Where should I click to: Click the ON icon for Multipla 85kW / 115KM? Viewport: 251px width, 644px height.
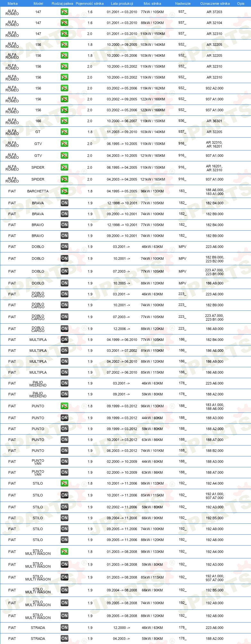click(64, 372)
